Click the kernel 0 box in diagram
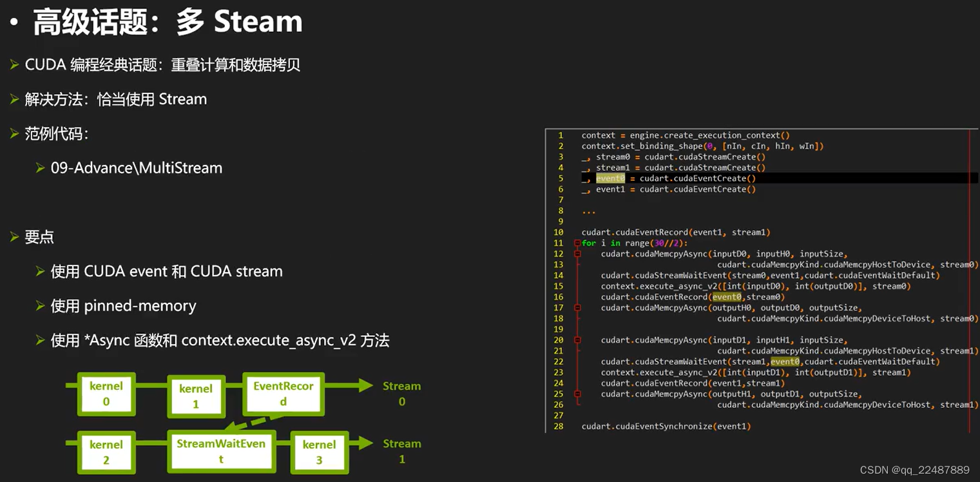 click(106, 393)
